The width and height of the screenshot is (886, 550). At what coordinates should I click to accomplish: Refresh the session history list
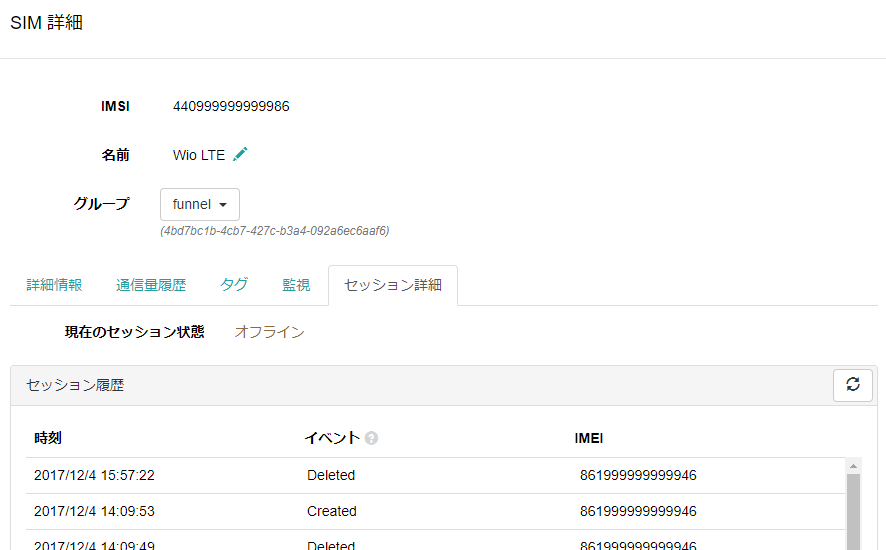(853, 385)
